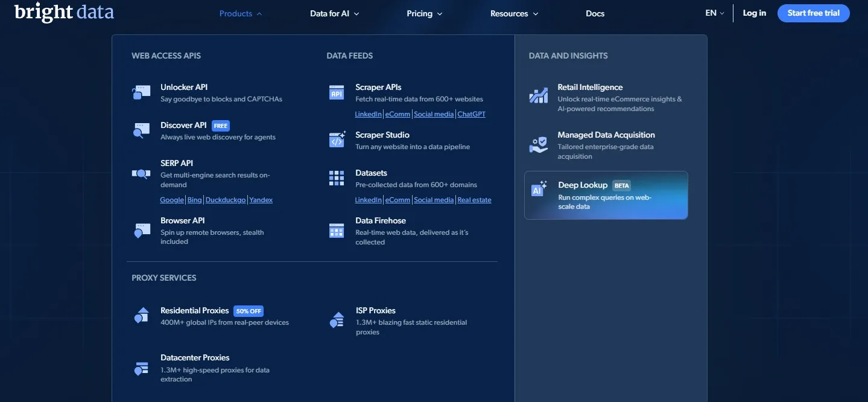Open Discover API product
The width and height of the screenshot is (868, 402).
click(x=183, y=125)
